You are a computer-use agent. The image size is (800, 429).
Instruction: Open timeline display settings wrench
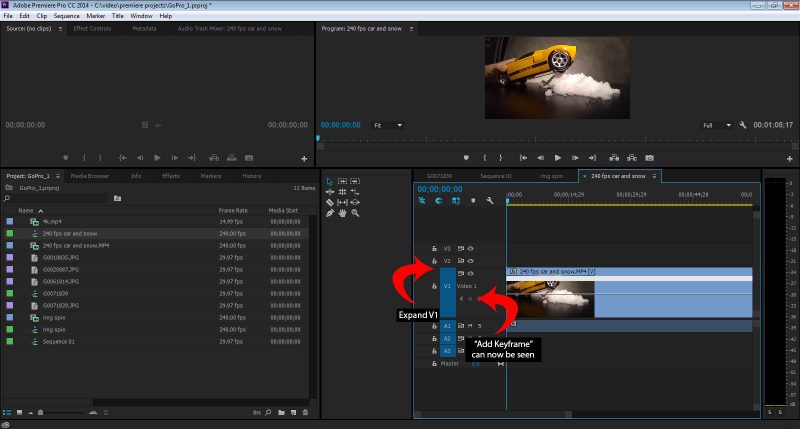point(489,200)
